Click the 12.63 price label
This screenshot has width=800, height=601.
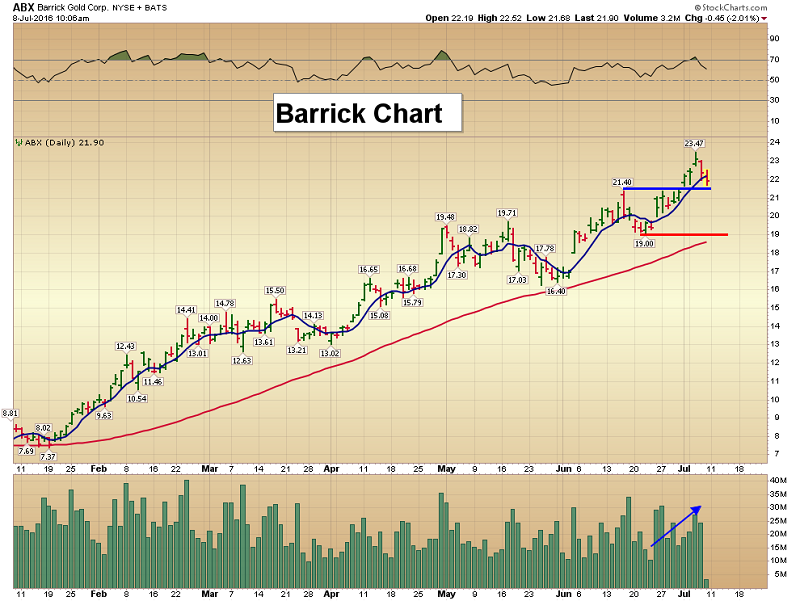click(241, 360)
